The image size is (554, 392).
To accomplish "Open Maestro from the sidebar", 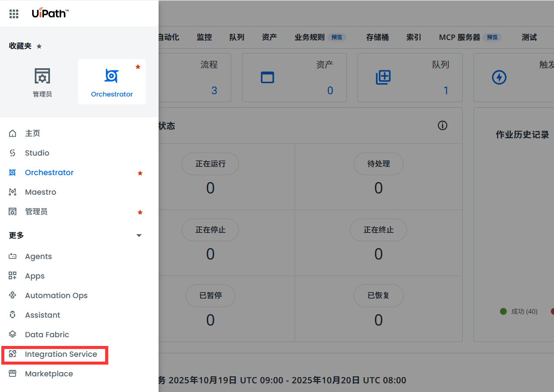I will click(40, 192).
